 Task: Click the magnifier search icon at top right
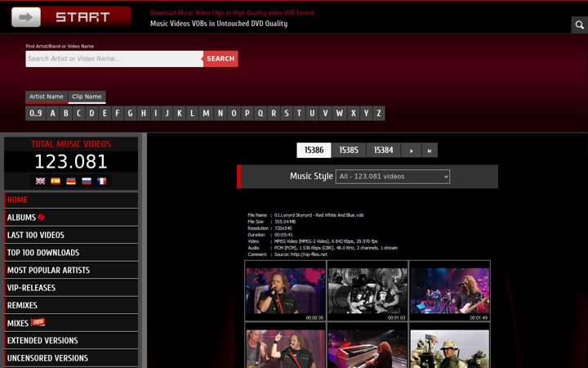point(579,25)
